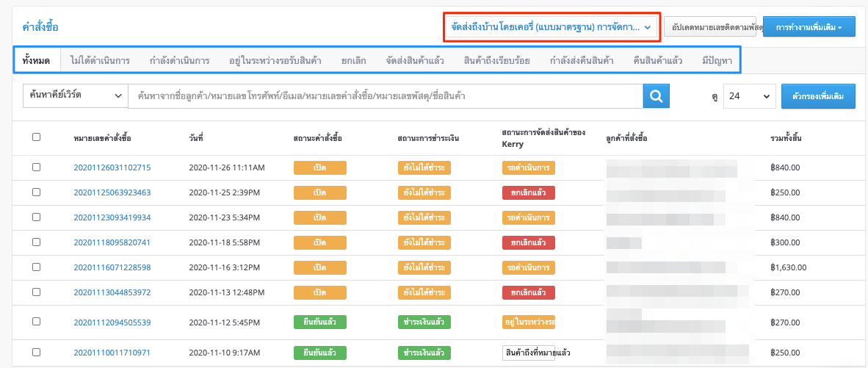Click the คำสั่งซื้อ page heading
868x368 pixels.
tap(40, 26)
